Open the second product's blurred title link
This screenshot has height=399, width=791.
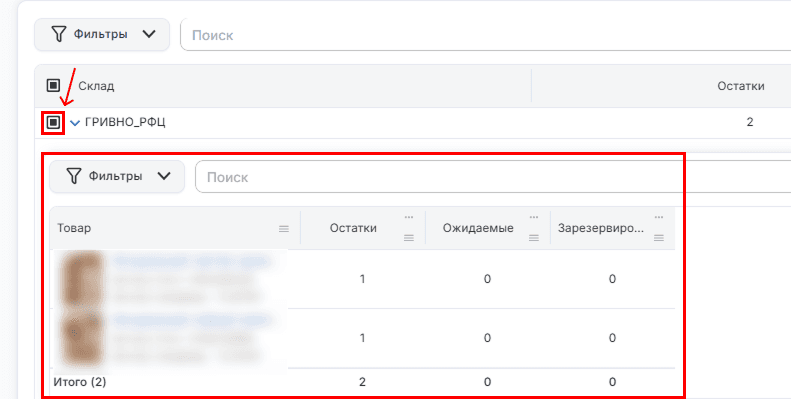tap(192, 320)
